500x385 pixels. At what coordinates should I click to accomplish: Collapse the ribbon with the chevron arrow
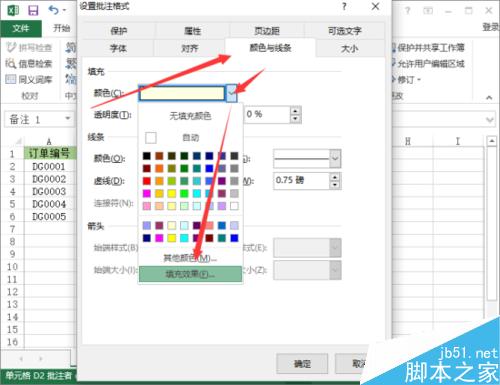click(489, 97)
